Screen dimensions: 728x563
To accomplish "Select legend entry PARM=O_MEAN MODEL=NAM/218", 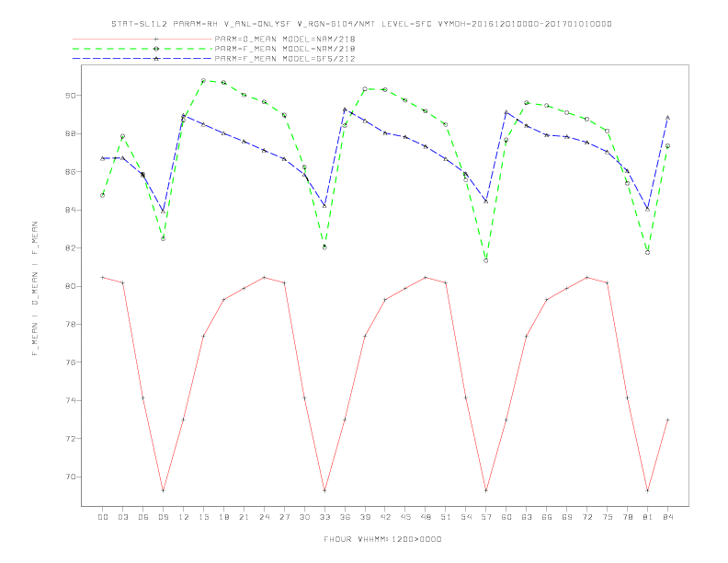I will pos(285,39).
